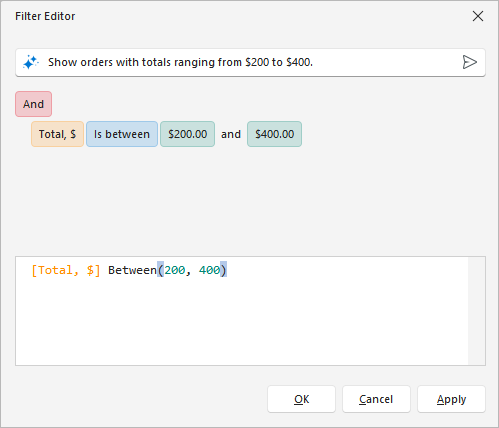Close the Filter Editor dialog
Viewport: 499px width, 428px height.
(478, 16)
